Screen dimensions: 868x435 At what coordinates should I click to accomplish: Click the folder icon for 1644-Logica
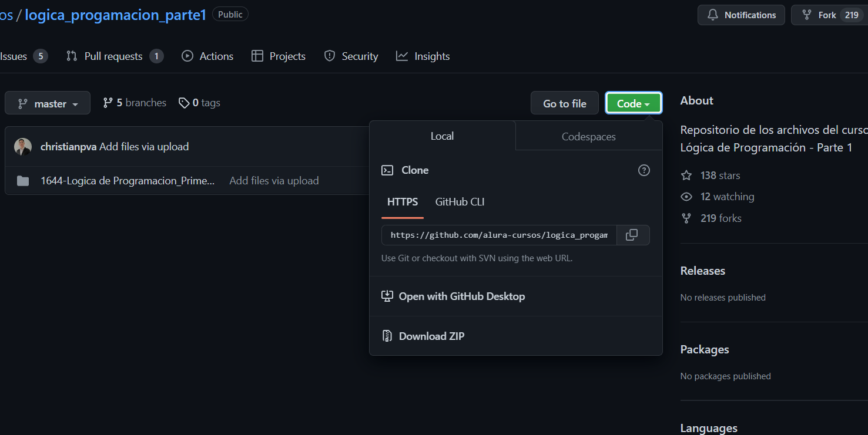(23, 181)
